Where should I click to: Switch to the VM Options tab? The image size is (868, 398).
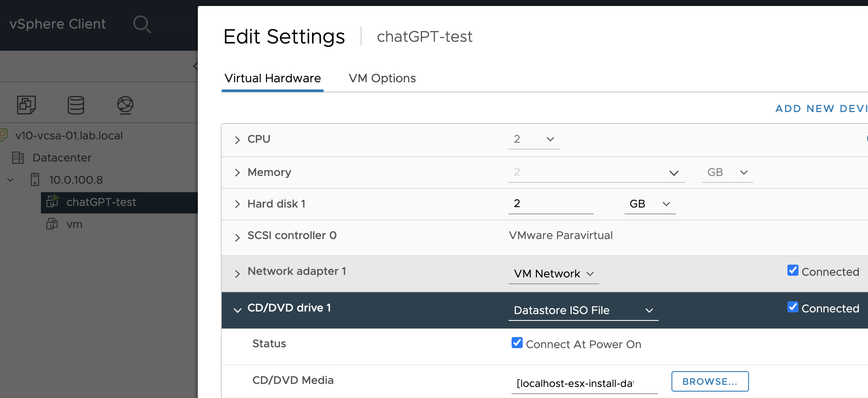point(382,78)
